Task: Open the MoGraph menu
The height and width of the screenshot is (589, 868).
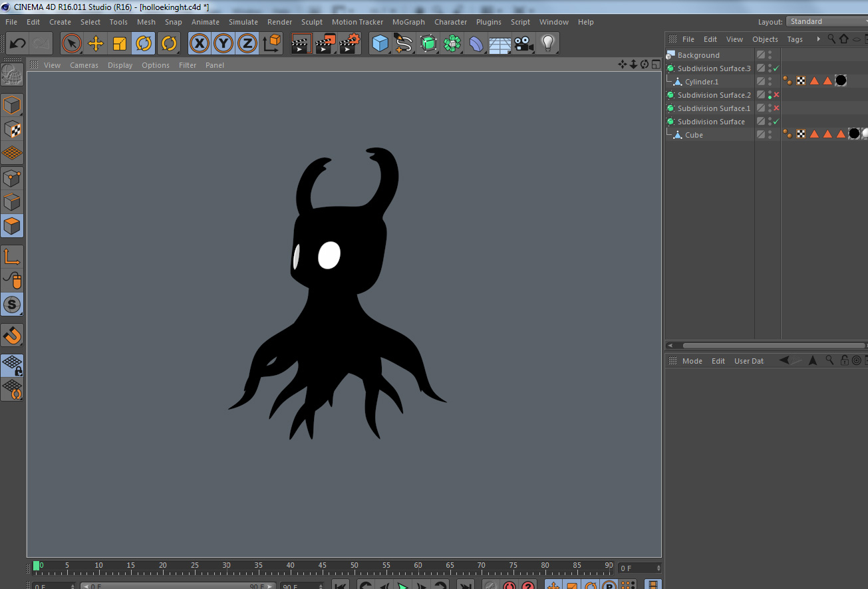Action: (408, 22)
